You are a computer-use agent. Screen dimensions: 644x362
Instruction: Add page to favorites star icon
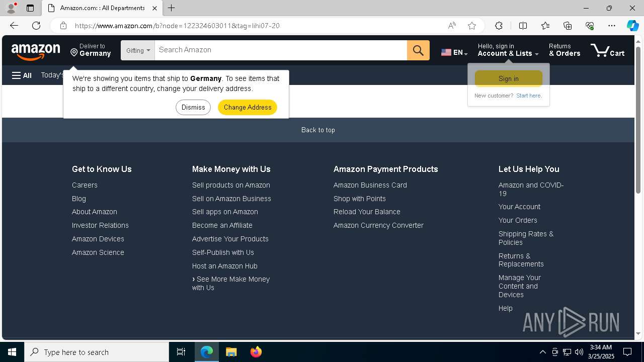pyautogui.click(x=472, y=26)
